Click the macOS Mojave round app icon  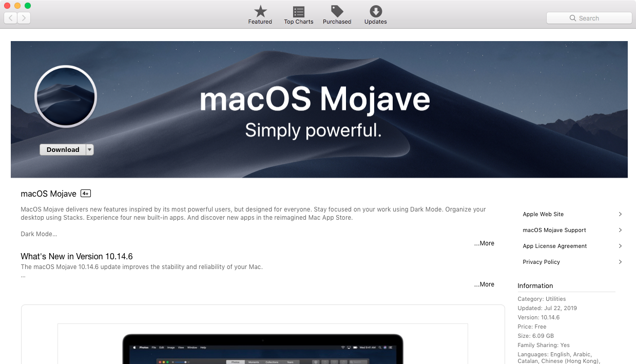(x=66, y=97)
